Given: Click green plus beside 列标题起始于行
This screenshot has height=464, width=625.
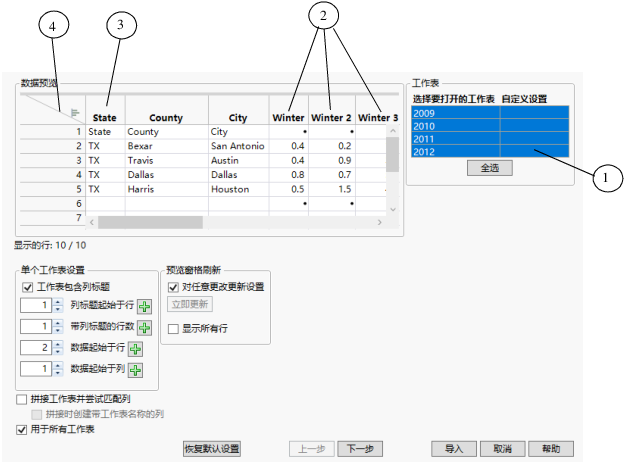Looking at the screenshot, I should pyautogui.click(x=144, y=307).
